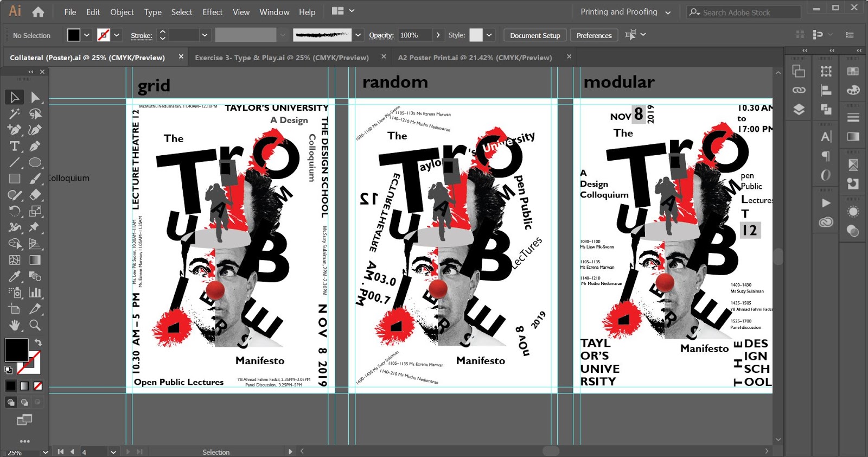Select the Ellipse tool

[x=35, y=162]
